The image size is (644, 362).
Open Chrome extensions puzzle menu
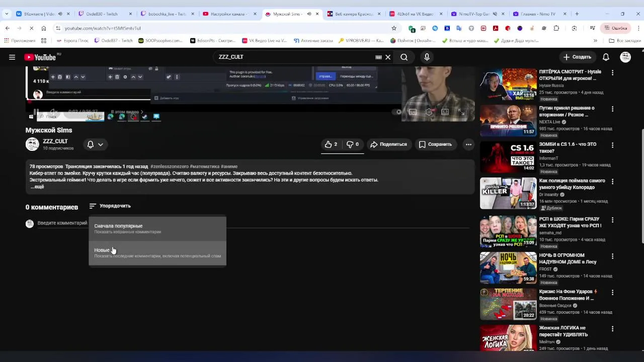[x=556, y=28]
